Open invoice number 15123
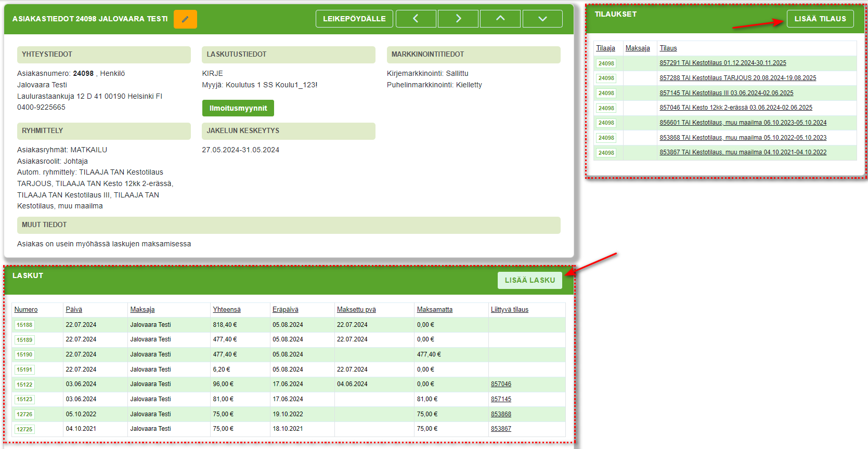The height and width of the screenshot is (449, 868). coord(24,399)
